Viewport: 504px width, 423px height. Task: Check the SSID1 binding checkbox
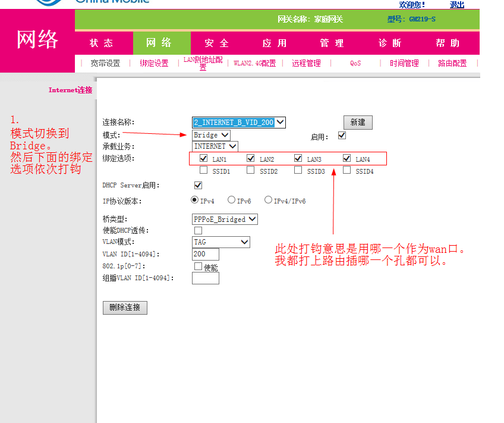[203, 170]
